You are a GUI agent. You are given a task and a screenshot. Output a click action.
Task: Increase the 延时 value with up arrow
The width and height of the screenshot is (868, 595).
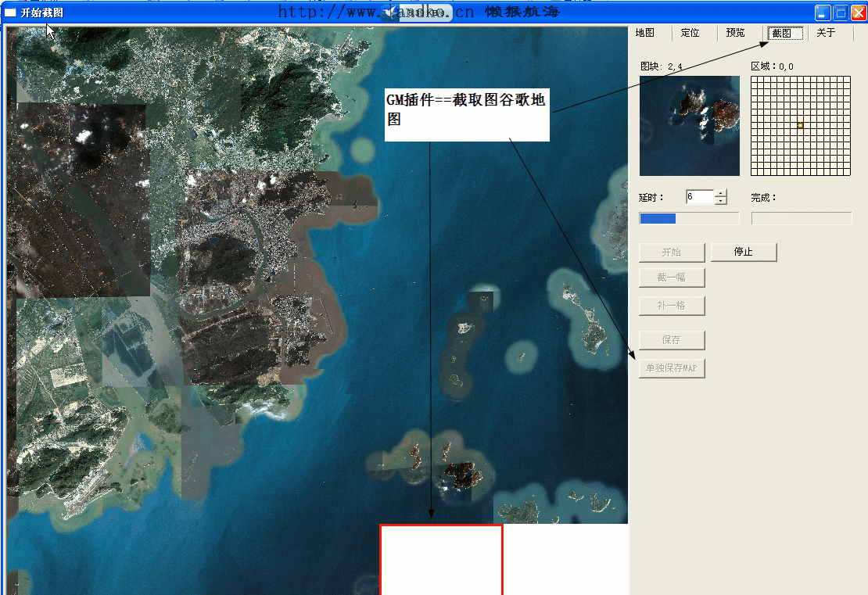(720, 193)
